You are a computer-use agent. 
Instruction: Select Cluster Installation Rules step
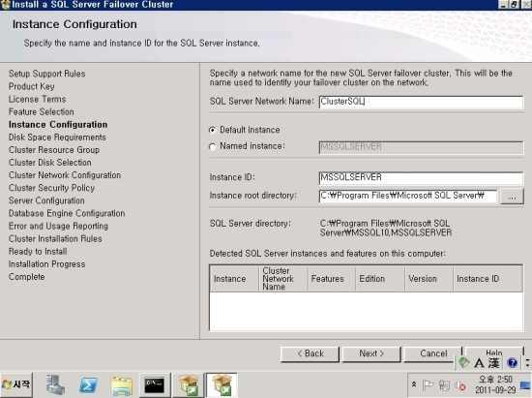pyautogui.click(x=55, y=239)
